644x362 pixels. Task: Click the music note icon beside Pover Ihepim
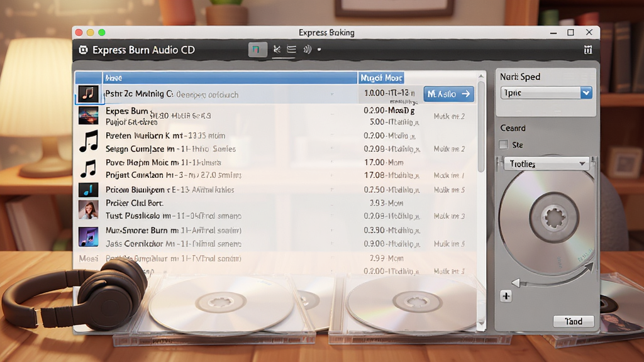pyautogui.click(x=88, y=168)
